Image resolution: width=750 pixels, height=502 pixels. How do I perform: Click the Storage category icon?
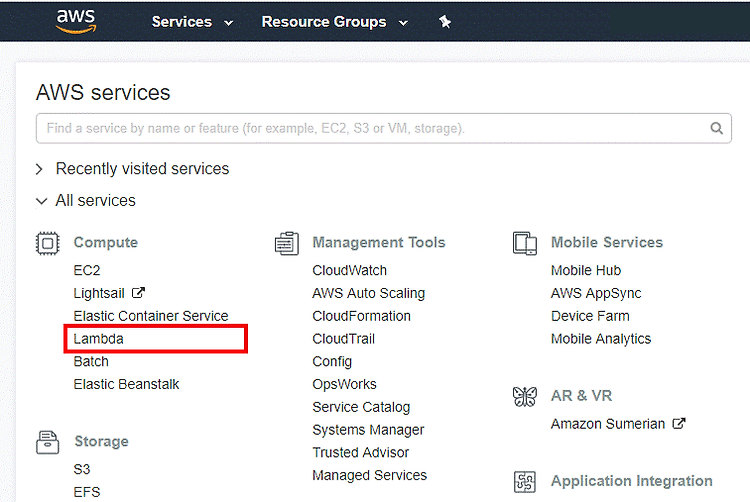coord(47,442)
